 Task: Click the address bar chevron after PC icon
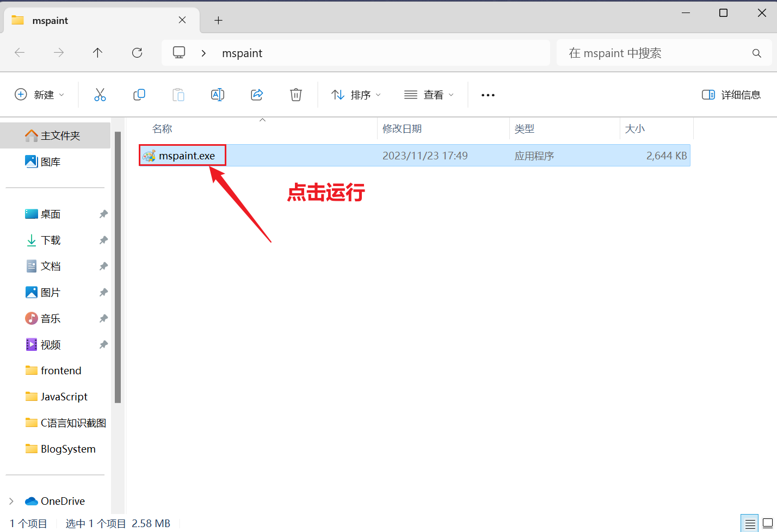(x=203, y=53)
